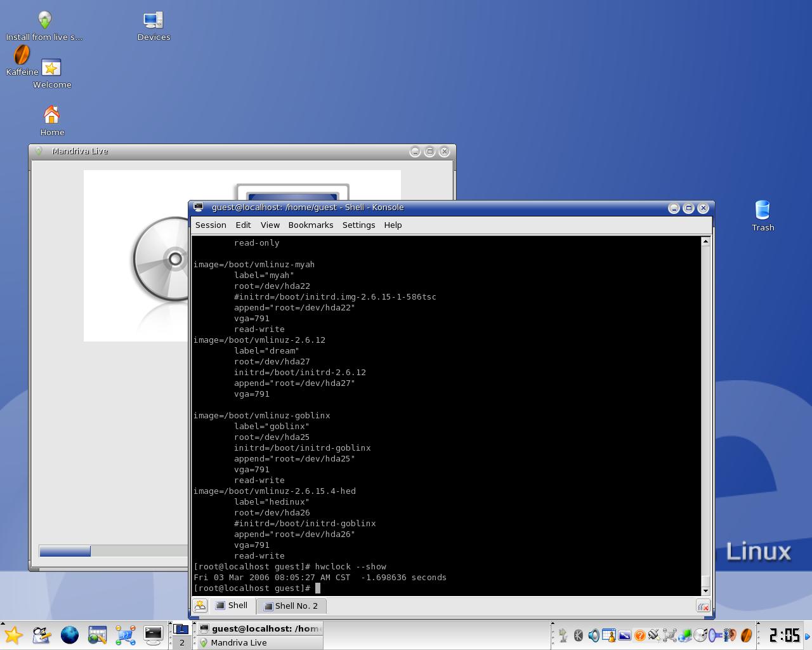The image size is (812, 650).
Task: Open the Settings menu in Konsole
Action: click(358, 225)
